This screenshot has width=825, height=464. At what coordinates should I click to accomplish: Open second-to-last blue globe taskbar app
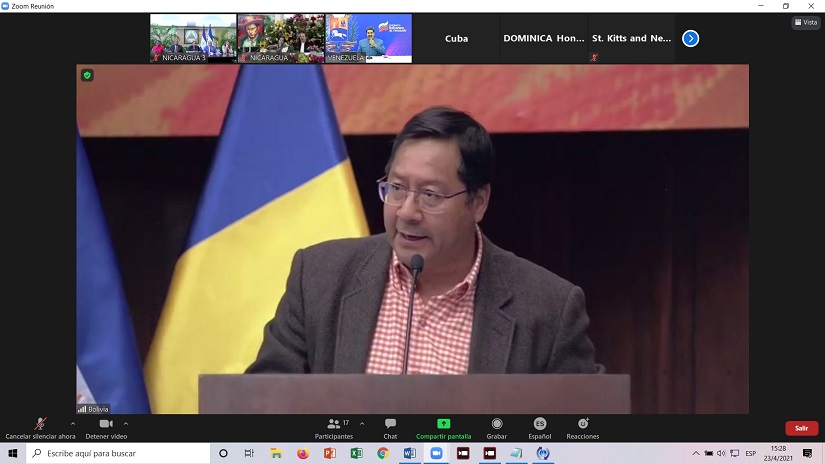click(543, 453)
